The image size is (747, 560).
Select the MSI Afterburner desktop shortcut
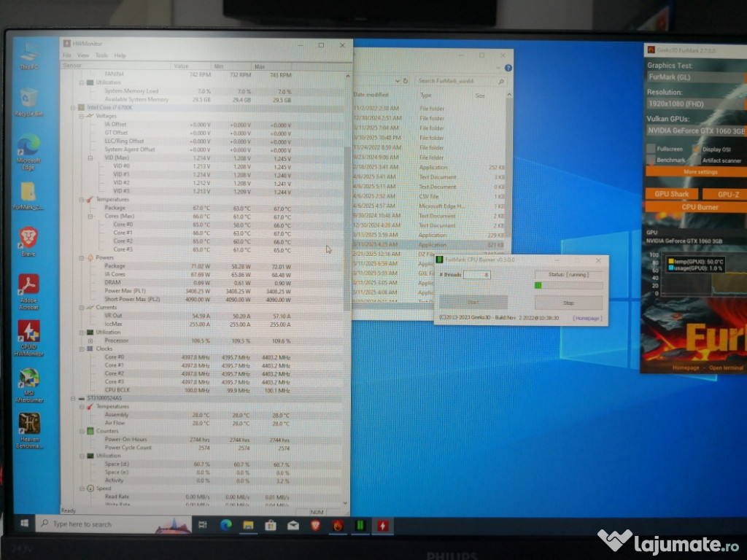click(x=29, y=385)
